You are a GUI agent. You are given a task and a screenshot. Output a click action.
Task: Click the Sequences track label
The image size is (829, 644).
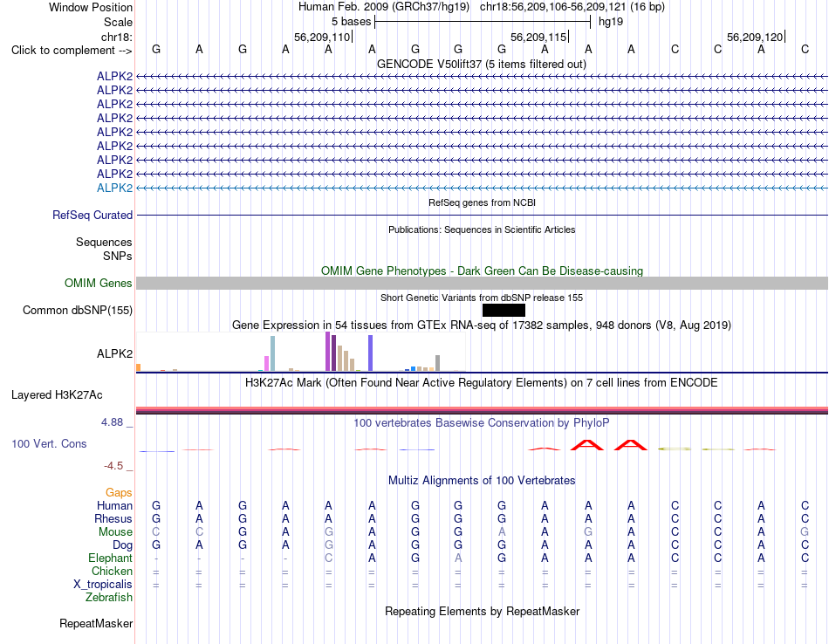point(104,243)
